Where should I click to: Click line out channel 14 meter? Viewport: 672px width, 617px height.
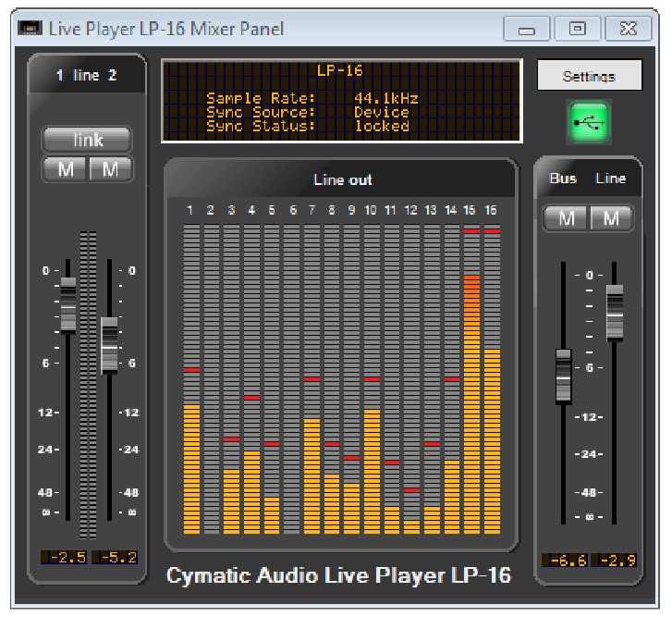pos(452,379)
